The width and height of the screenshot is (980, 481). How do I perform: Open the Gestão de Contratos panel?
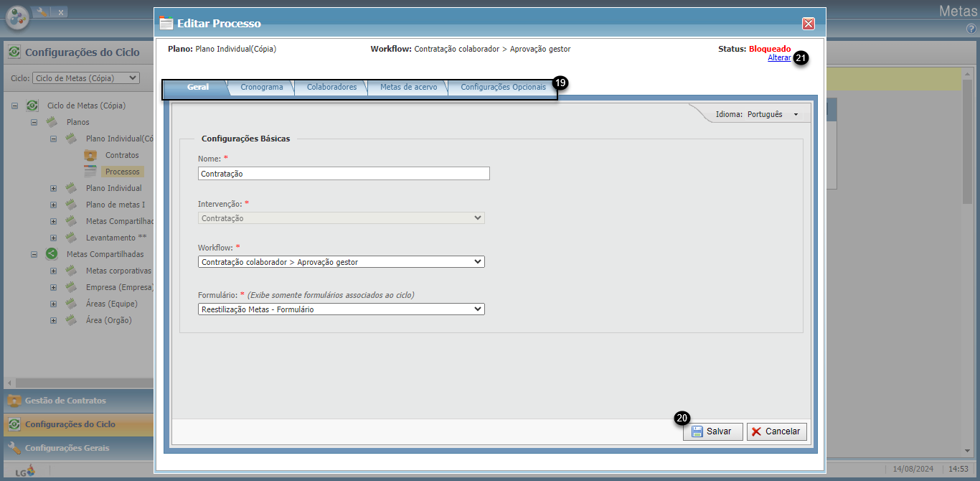pos(78,401)
